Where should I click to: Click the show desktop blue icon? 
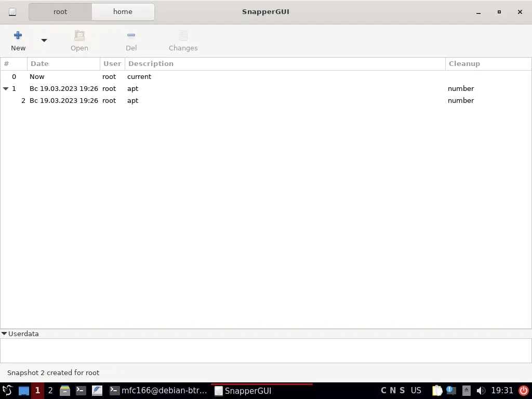[x=24, y=391]
